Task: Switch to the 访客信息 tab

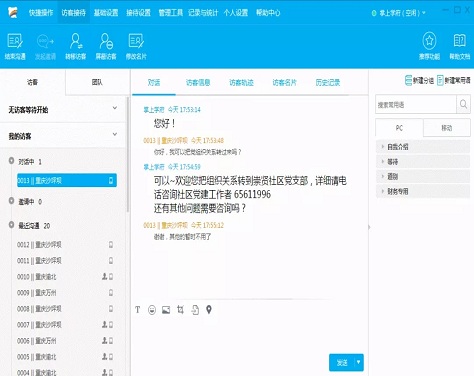Action: coord(198,82)
